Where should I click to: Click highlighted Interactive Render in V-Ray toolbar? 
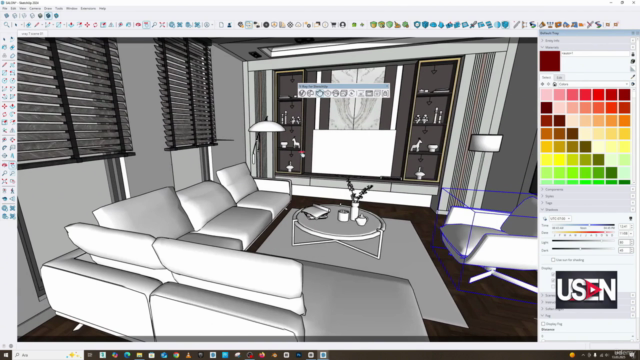[319, 93]
